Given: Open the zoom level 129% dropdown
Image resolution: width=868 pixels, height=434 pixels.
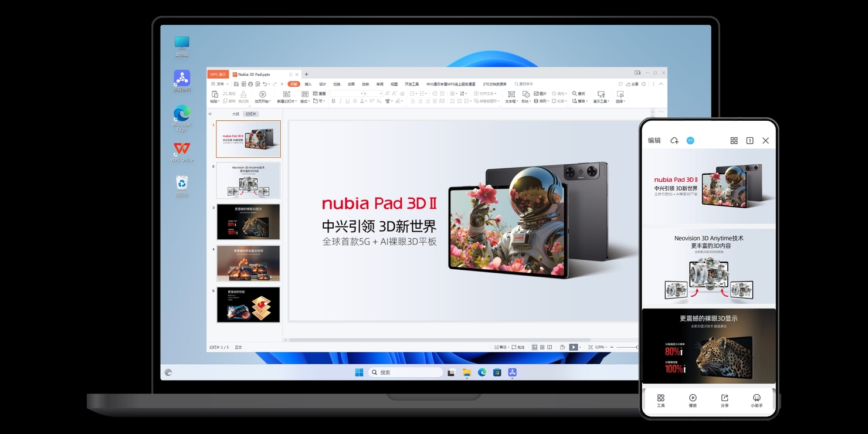Looking at the screenshot, I should [x=601, y=347].
